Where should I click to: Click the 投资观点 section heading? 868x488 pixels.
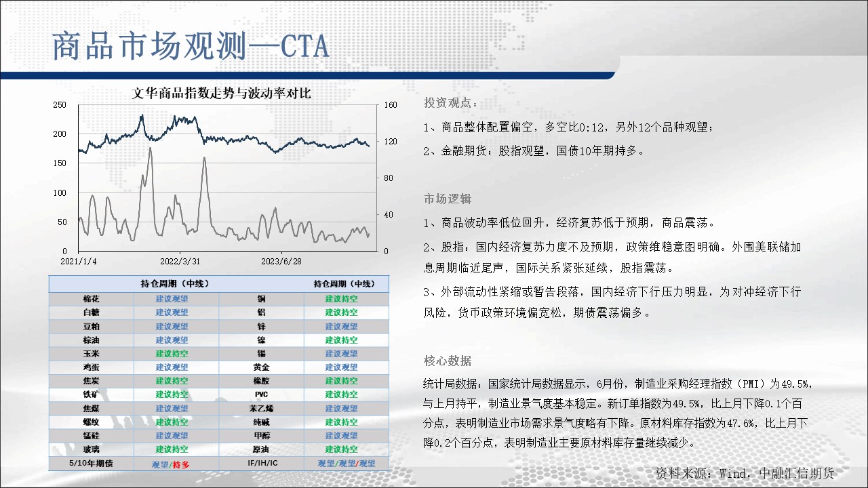[x=450, y=103]
